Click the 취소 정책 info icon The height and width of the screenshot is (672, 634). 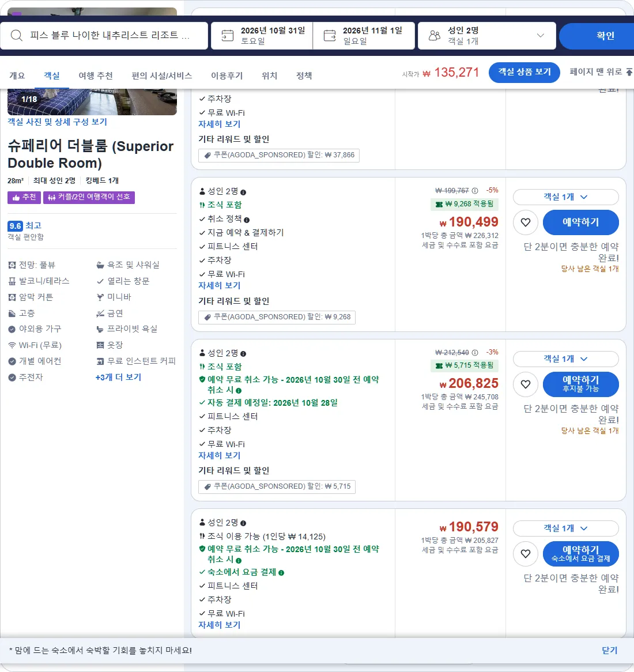click(x=247, y=220)
